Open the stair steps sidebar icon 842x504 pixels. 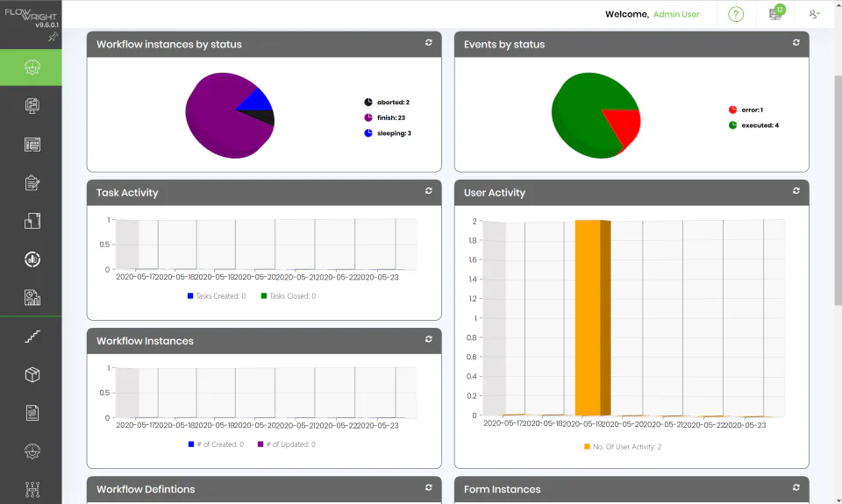click(32, 337)
